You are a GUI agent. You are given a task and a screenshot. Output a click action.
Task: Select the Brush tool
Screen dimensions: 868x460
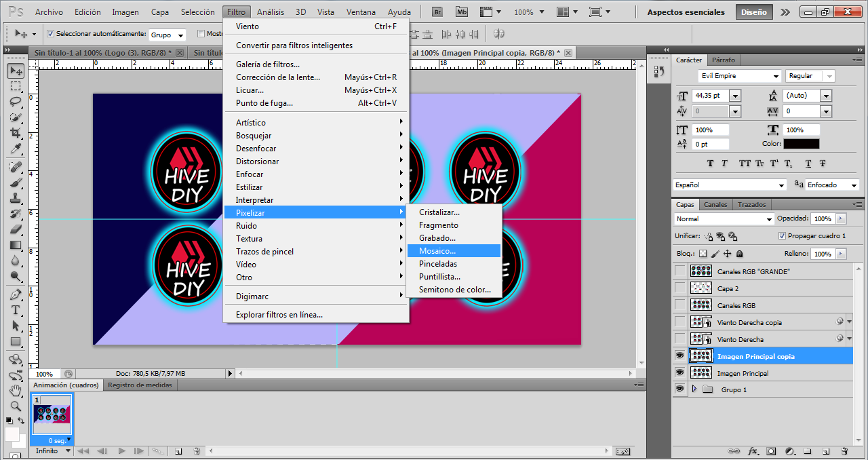[x=16, y=183]
